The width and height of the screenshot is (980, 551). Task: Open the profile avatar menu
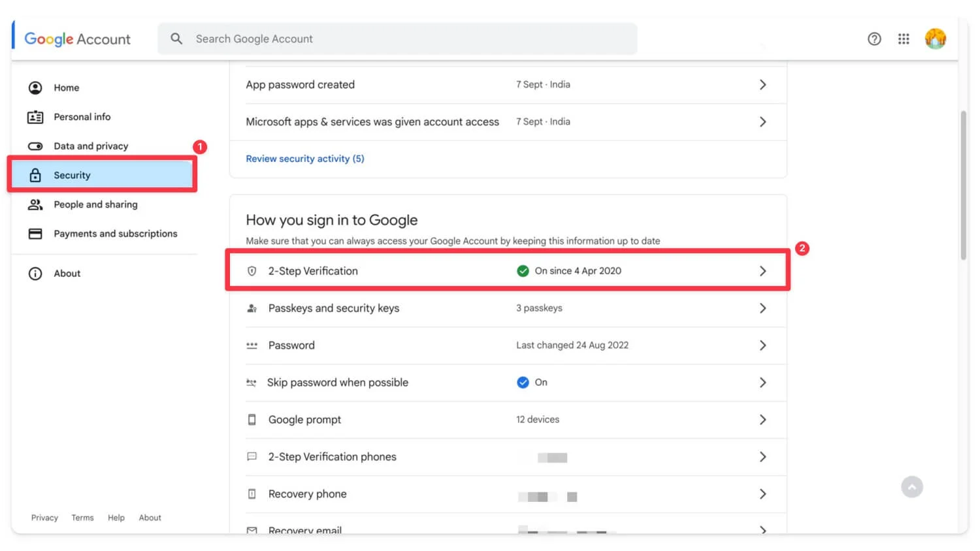coord(935,39)
